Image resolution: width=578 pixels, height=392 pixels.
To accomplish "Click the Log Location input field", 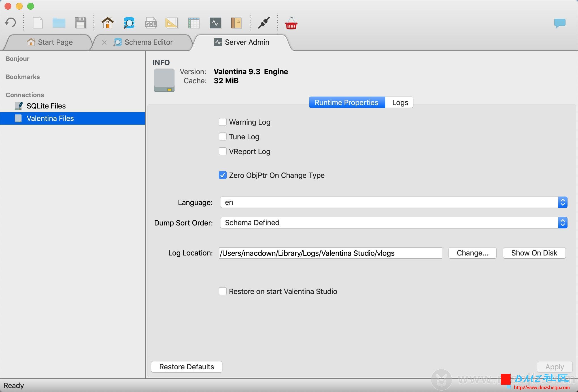I will (330, 252).
